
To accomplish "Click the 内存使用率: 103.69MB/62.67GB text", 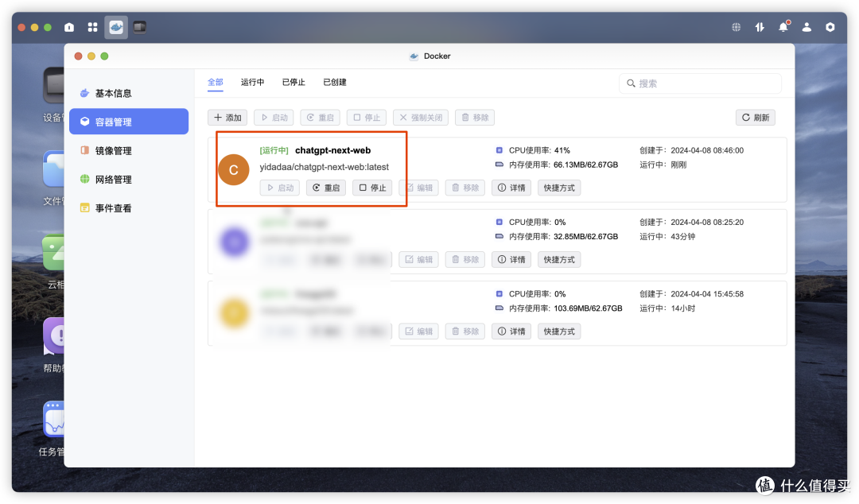I will [566, 308].
